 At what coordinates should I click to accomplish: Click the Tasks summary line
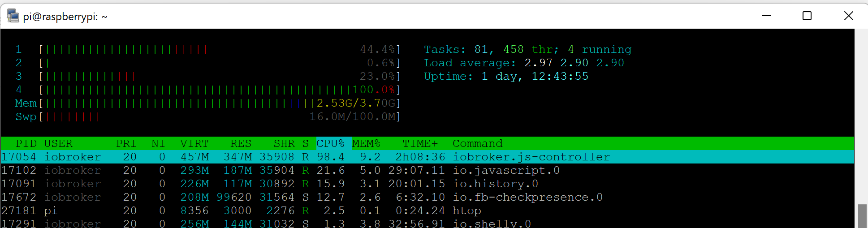click(527, 49)
